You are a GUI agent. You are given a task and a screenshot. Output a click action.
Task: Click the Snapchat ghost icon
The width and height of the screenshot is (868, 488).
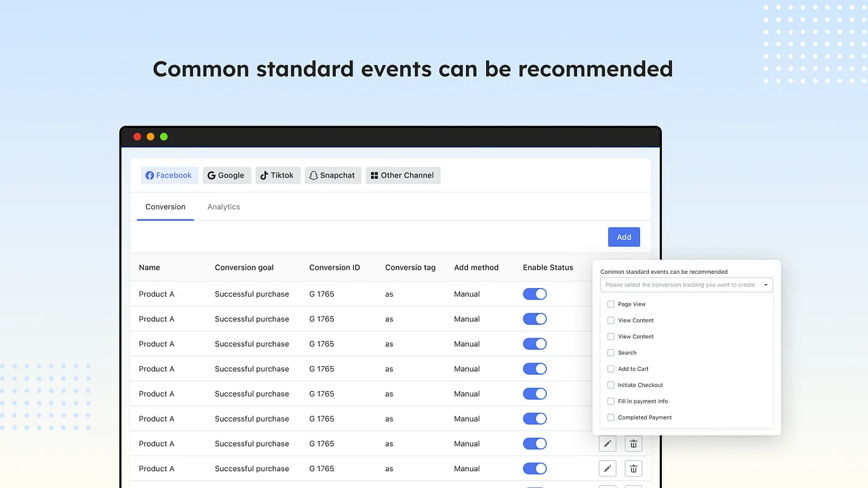(x=314, y=175)
